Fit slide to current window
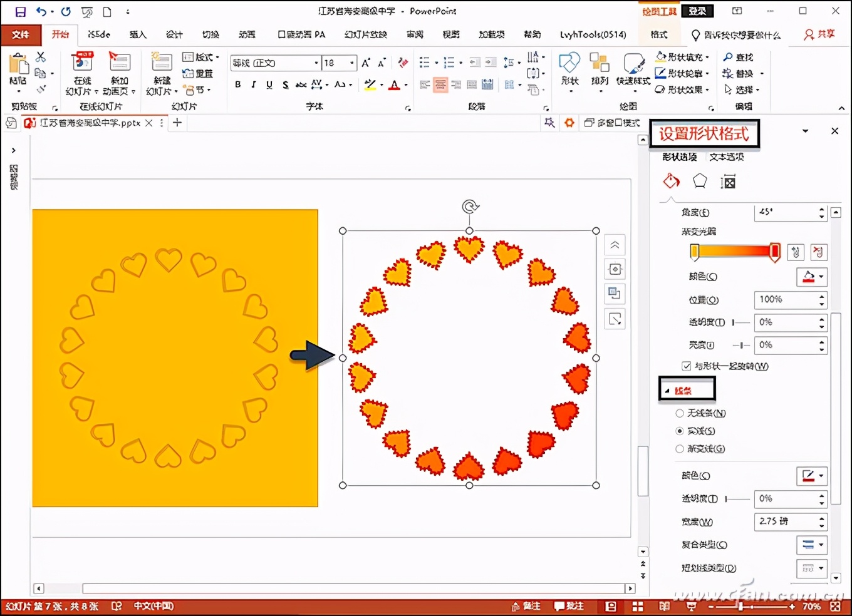This screenshot has height=616, width=852. (835, 606)
